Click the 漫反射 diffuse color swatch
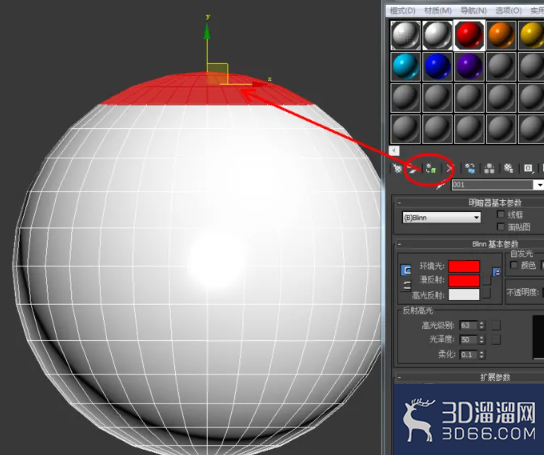The image size is (544, 455). (464, 280)
